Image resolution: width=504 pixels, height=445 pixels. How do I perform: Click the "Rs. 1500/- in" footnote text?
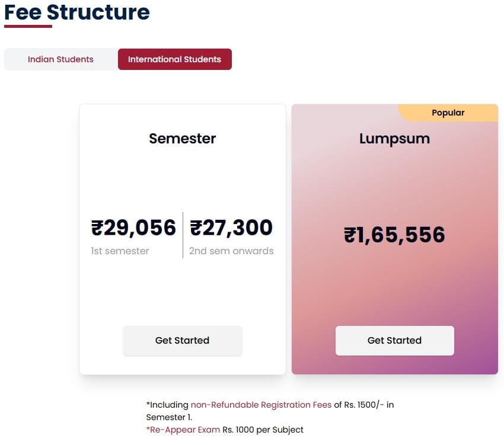(x=364, y=405)
